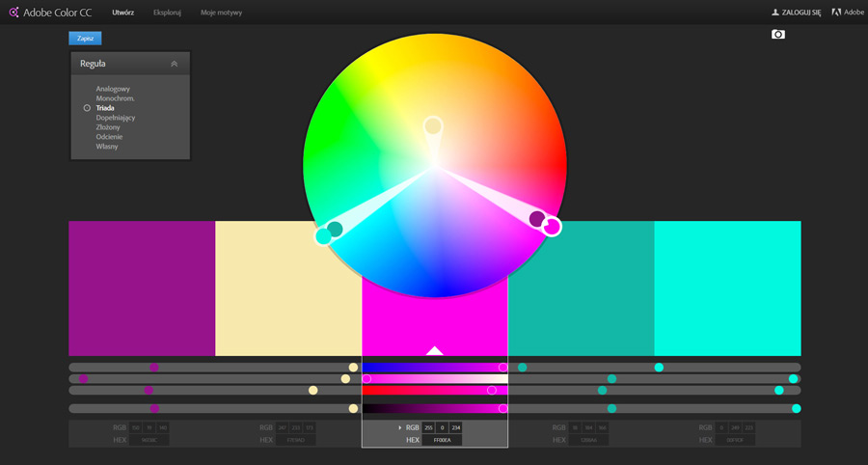Select the Odcienie color rule
Screen dimensions: 868x465
[x=109, y=137]
